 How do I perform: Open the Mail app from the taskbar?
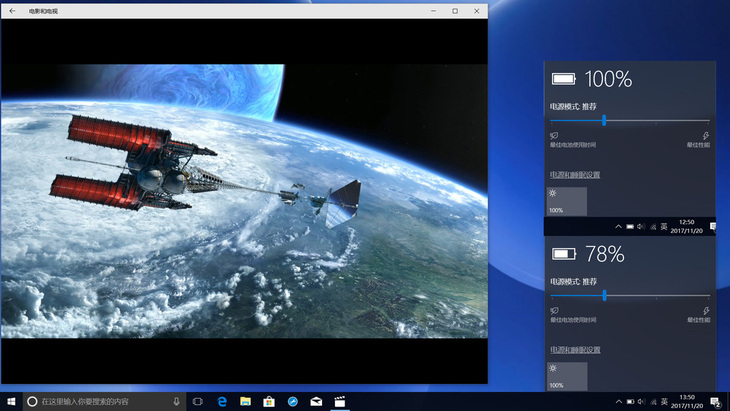(316, 401)
